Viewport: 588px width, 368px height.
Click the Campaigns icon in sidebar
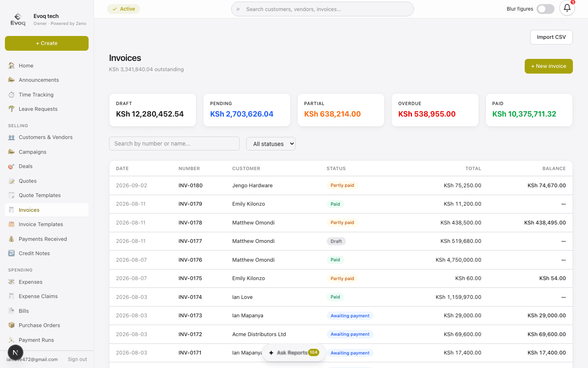pyautogui.click(x=11, y=152)
